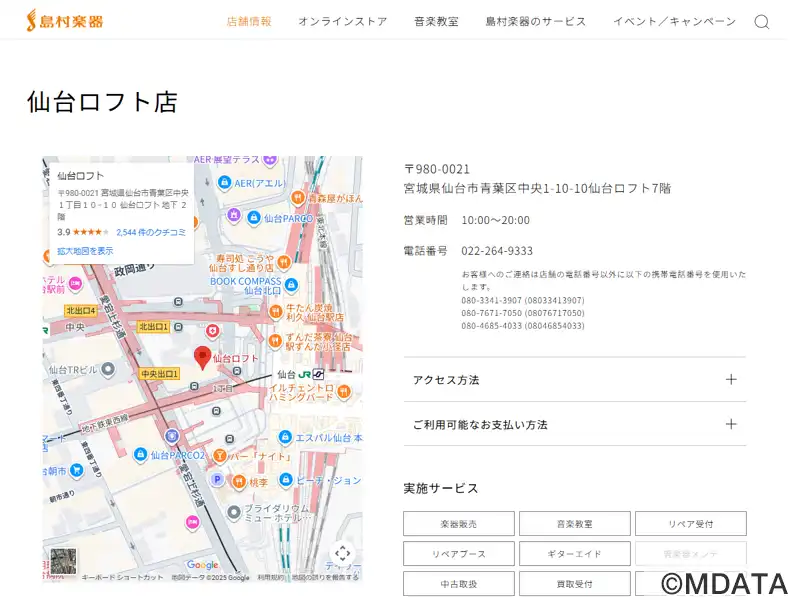Click the Shimamura Gakki logo

point(65,20)
